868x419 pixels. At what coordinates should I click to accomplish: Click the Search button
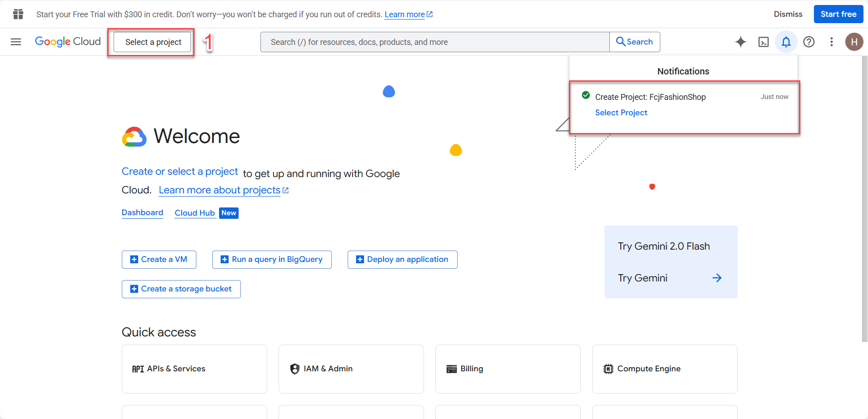pyautogui.click(x=634, y=42)
